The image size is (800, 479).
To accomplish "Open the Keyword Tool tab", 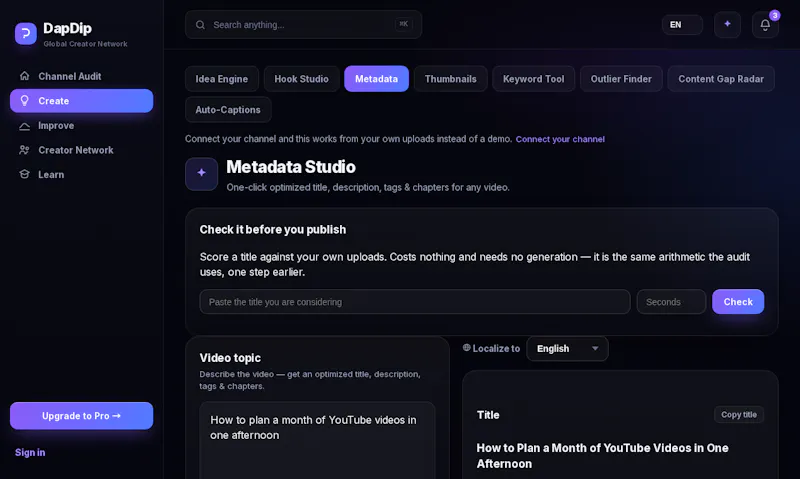I will tap(533, 79).
